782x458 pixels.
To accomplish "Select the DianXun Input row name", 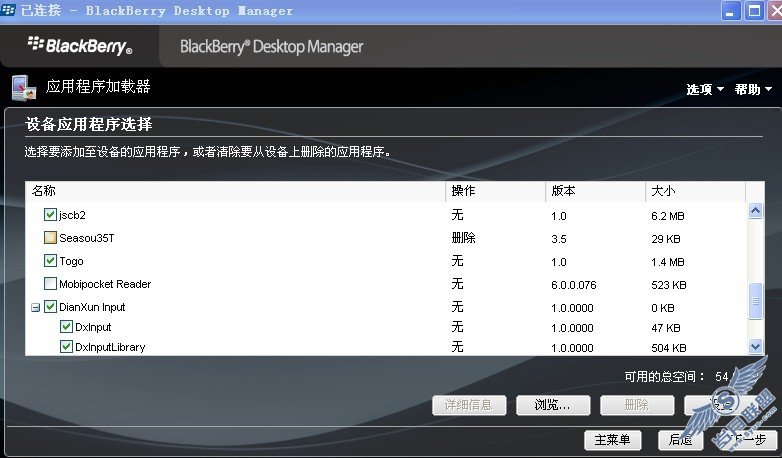I will point(92,307).
